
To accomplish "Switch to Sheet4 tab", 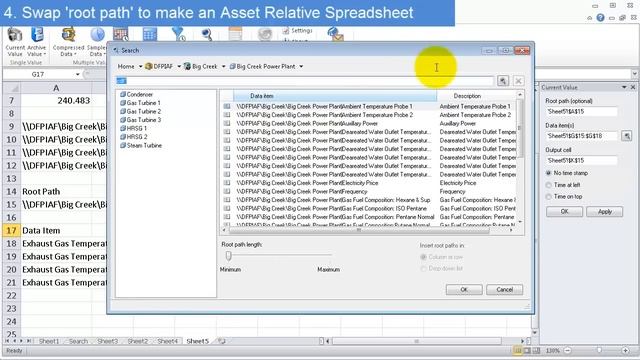I will 167,341.
